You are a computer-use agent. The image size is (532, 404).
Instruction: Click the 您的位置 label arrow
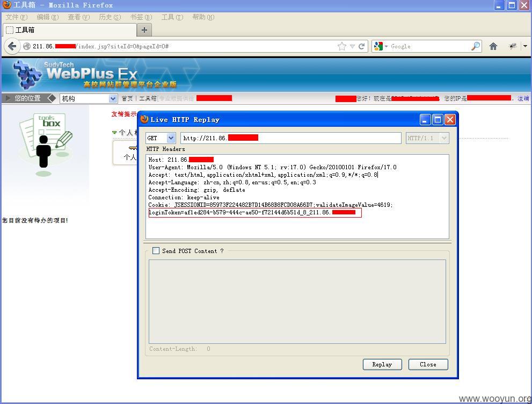[8, 98]
